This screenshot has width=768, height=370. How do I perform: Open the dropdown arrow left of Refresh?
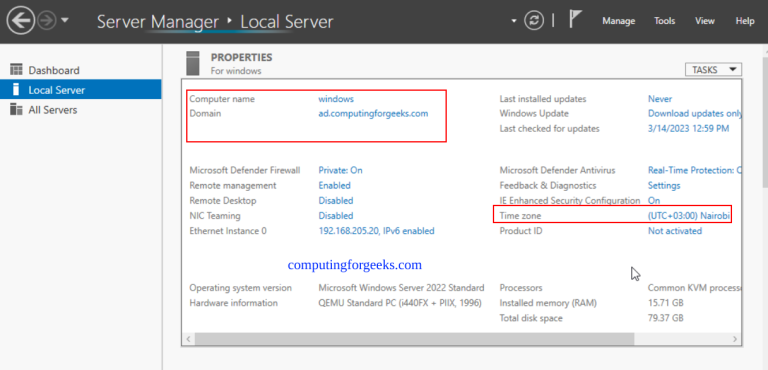514,21
